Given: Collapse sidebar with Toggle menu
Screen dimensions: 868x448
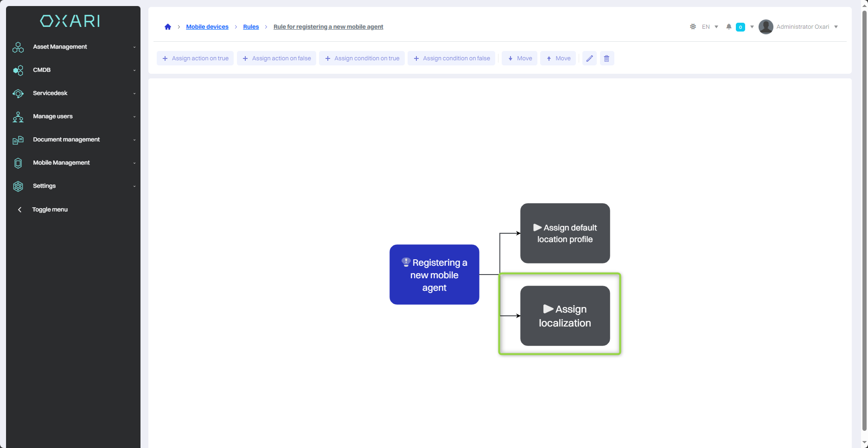Looking at the screenshot, I should (x=50, y=210).
